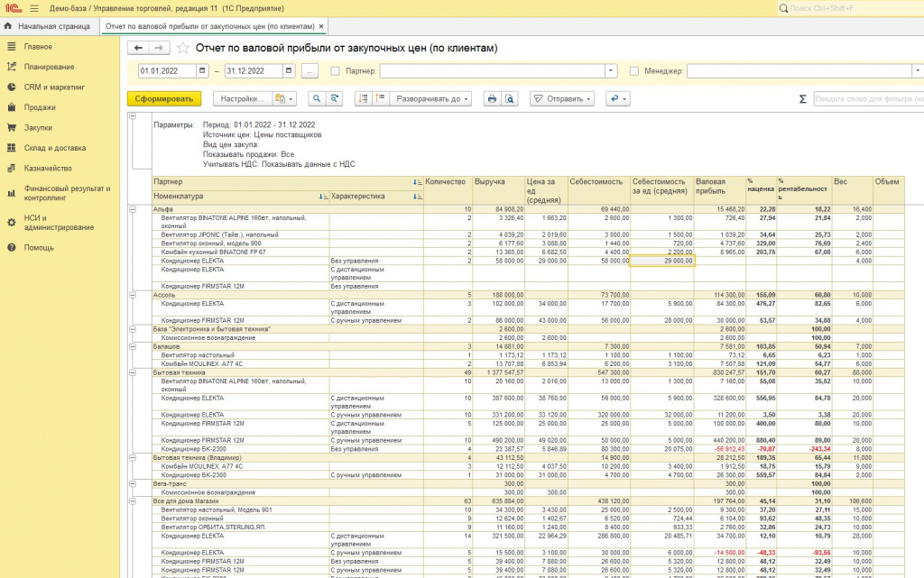Enable the Менеджер filter checkbox
Viewport: 924px width, 578px height.
tap(634, 70)
